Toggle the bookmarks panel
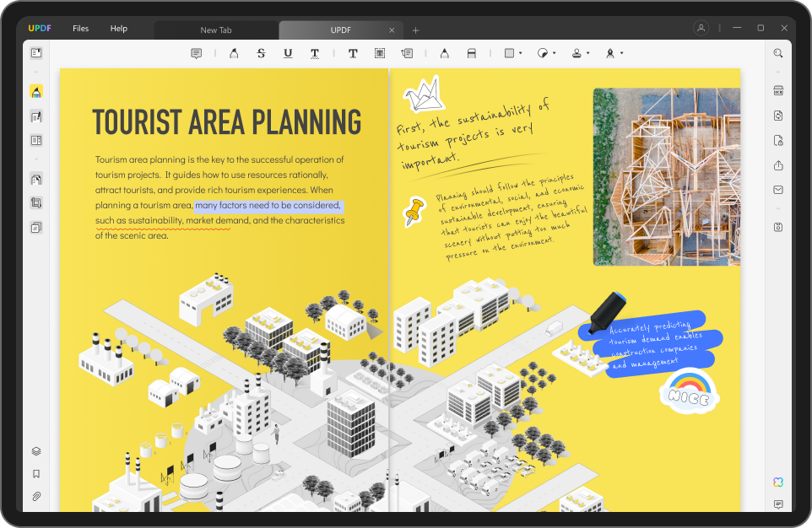The width and height of the screenshot is (812, 528). click(36, 474)
